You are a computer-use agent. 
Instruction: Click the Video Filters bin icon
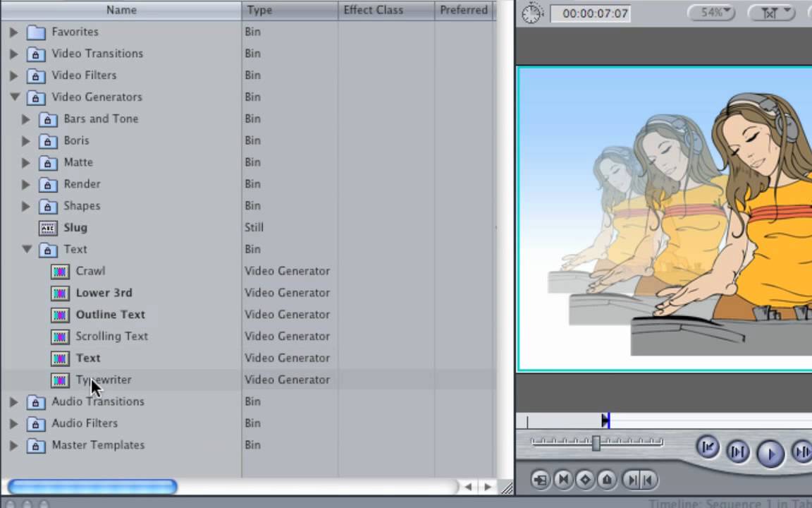click(x=36, y=75)
